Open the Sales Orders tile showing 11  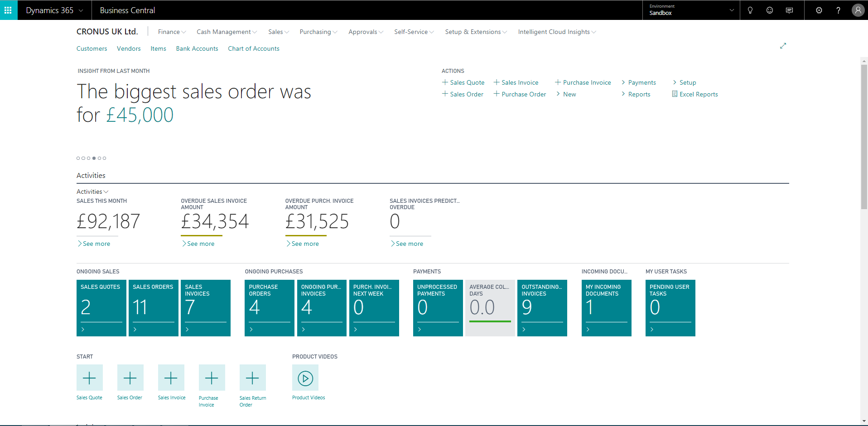tap(154, 308)
